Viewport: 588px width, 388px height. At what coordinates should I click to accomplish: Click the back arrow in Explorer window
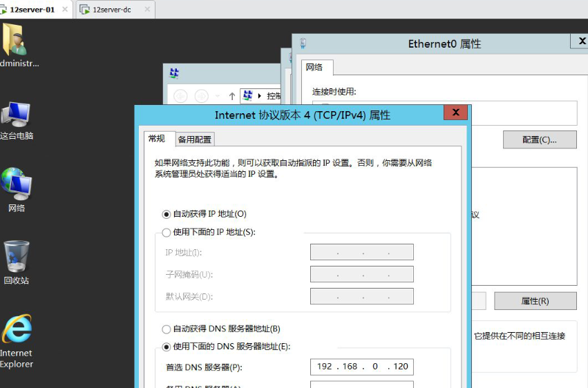pos(180,96)
